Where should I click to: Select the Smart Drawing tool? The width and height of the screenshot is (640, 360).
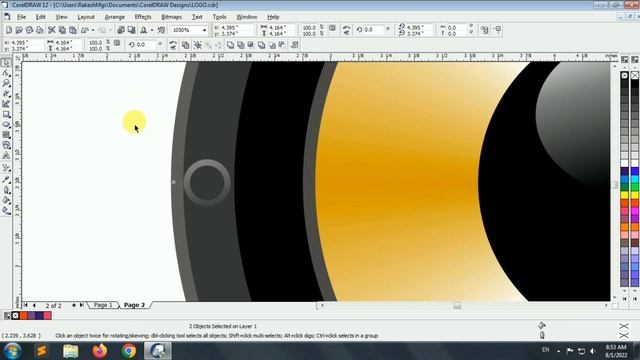6,104
